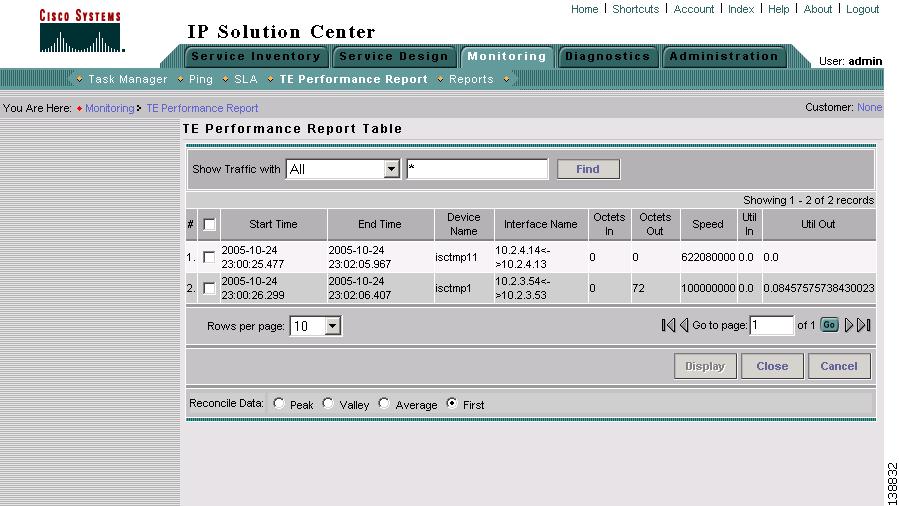Click the Monitoring breadcrumb link

click(110, 108)
